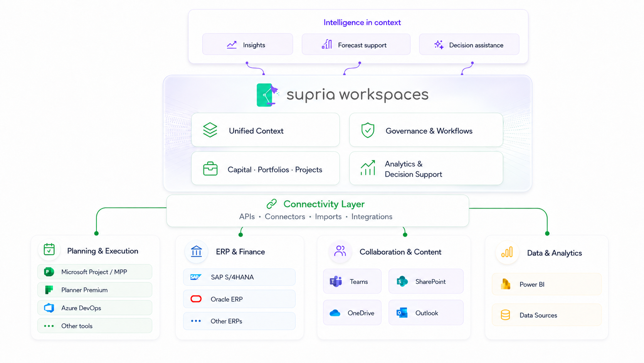Click the Integrations text
Viewport: 644px width, 363px height.
tap(372, 216)
